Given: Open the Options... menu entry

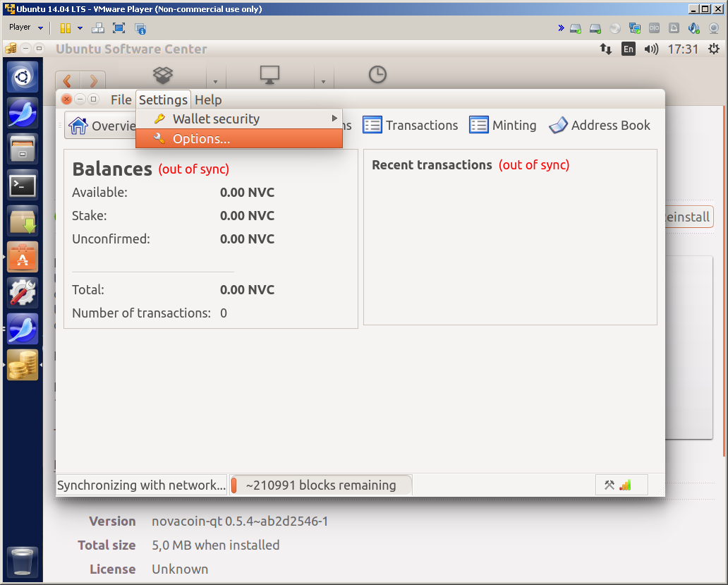Looking at the screenshot, I should click(239, 138).
